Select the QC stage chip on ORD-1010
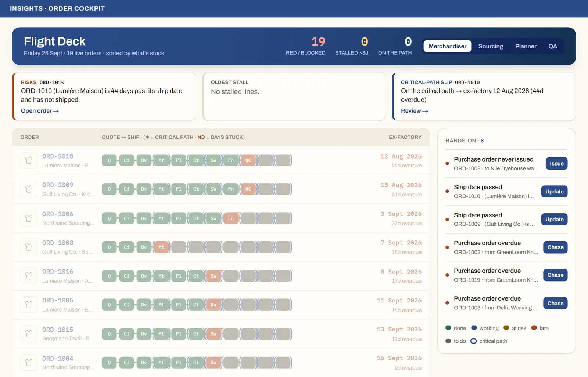Viewport: 588px width, 377px height. point(248,160)
